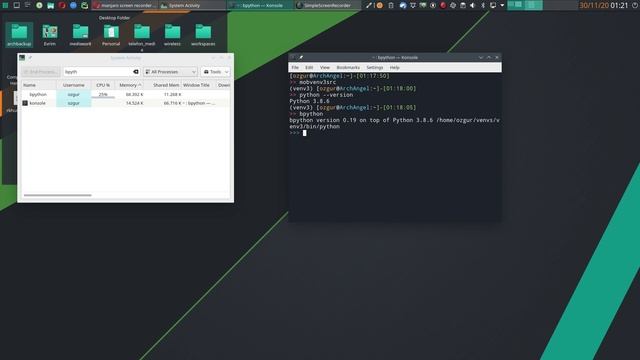Click the green round launcher in panel

pyautogui.click(x=39, y=5)
